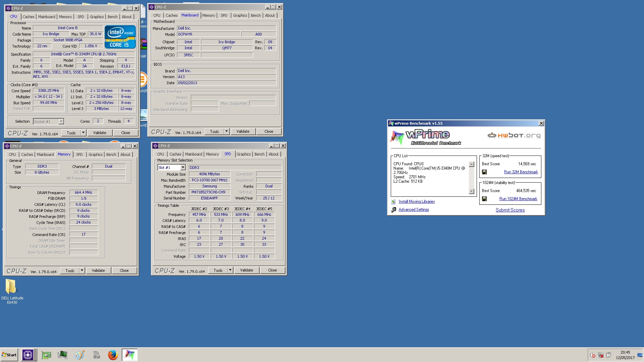Click the Run 1024M Benchmark link
This screenshot has height=362, width=644.
click(x=518, y=199)
